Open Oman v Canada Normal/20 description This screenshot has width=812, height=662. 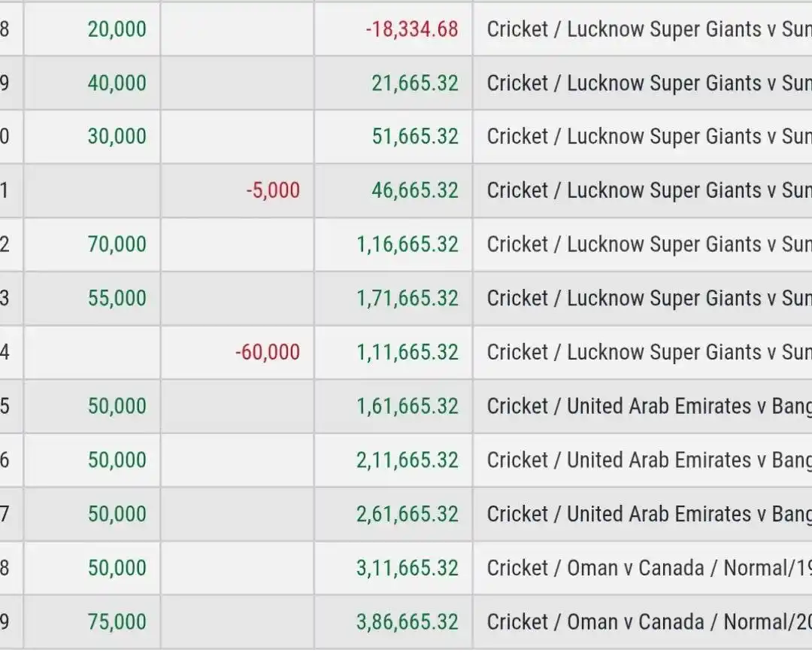click(x=648, y=622)
